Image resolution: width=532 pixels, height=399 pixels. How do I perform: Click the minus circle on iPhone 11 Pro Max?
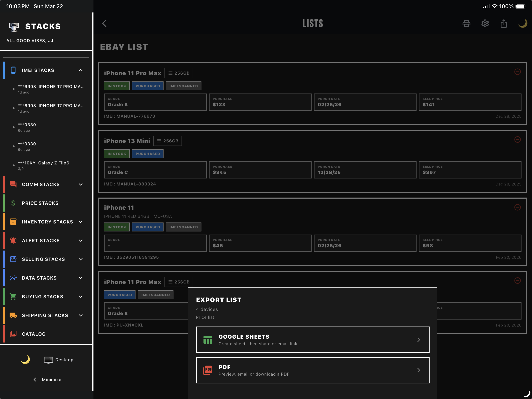point(518,72)
